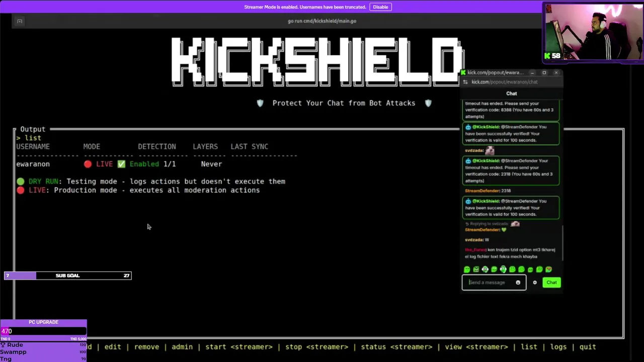Click the LAYERS column header
The width and height of the screenshot is (644, 362).
coord(205,146)
